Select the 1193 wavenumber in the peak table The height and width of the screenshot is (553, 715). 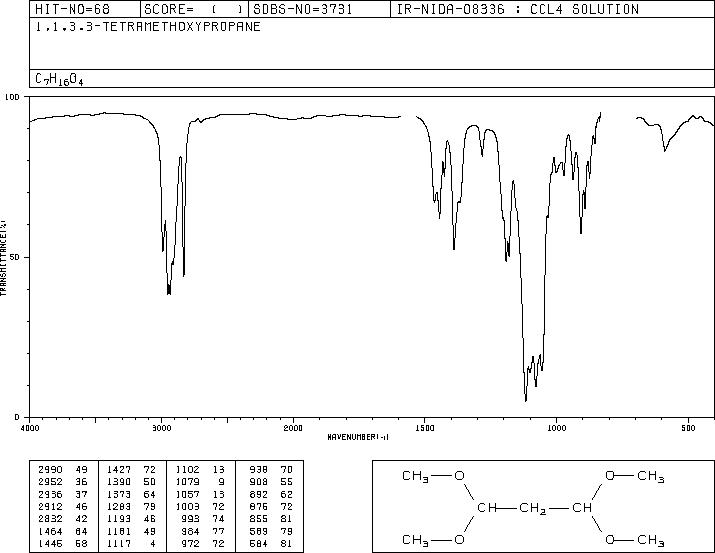[119, 519]
